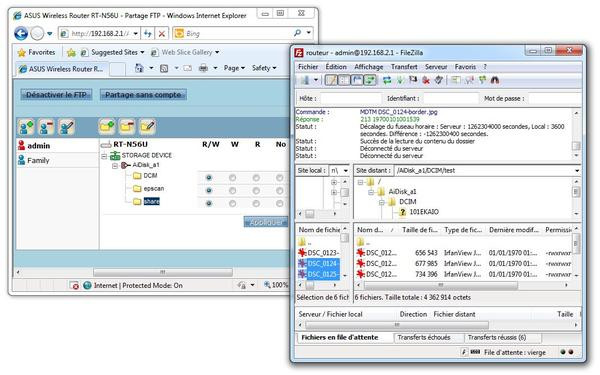Click inside the Hôte input field
The image size is (600, 375).
[351, 98]
